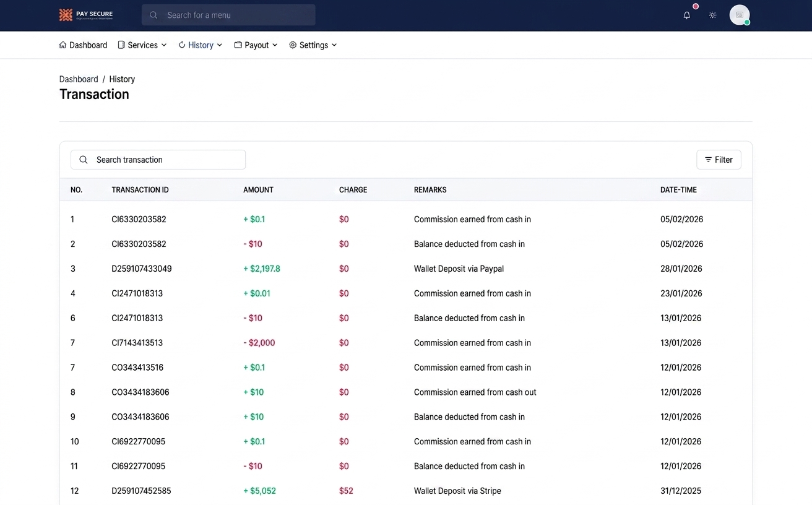Click date 31/12/2025
This screenshot has height=505, width=812.
(x=681, y=491)
